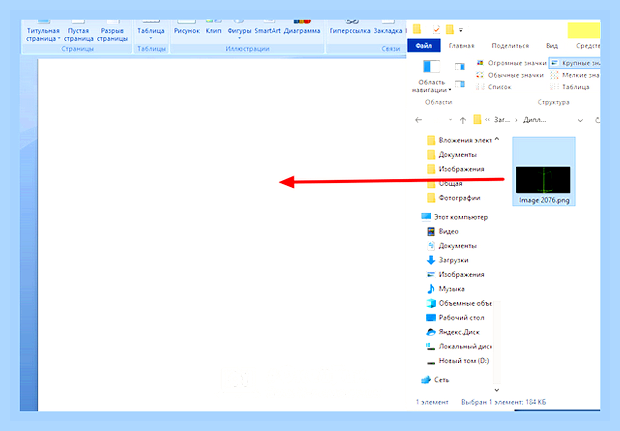Select Таблица layout in Explorer
The height and width of the screenshot is (431, 620).
coord(570,87)
